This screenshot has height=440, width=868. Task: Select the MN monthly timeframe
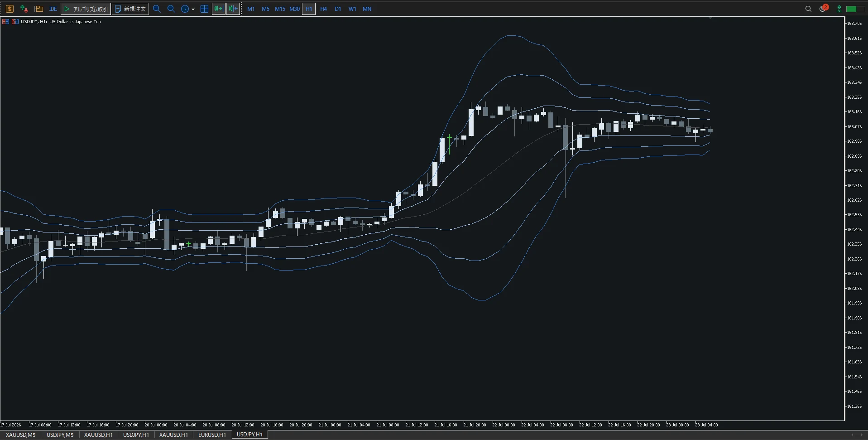pyautogui.click(x=367, y=9)
